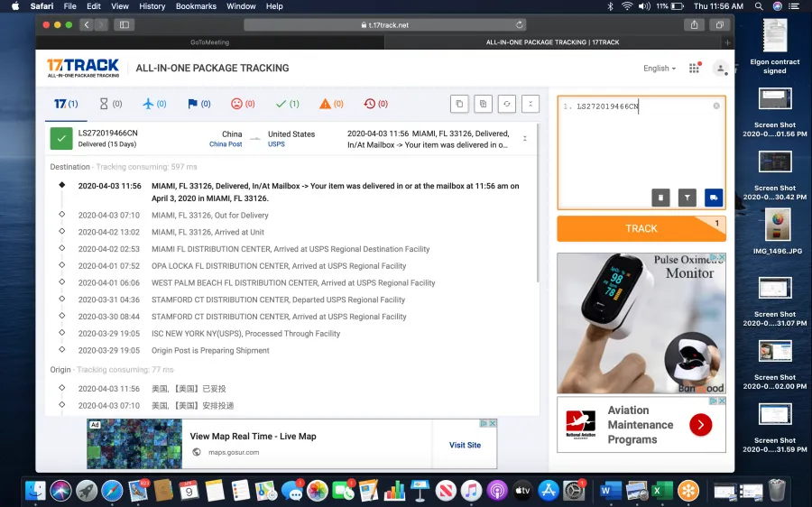The image size is (812, 507).
Task: Select the Not found hourglass tab
Action: (x=110, y=104)
